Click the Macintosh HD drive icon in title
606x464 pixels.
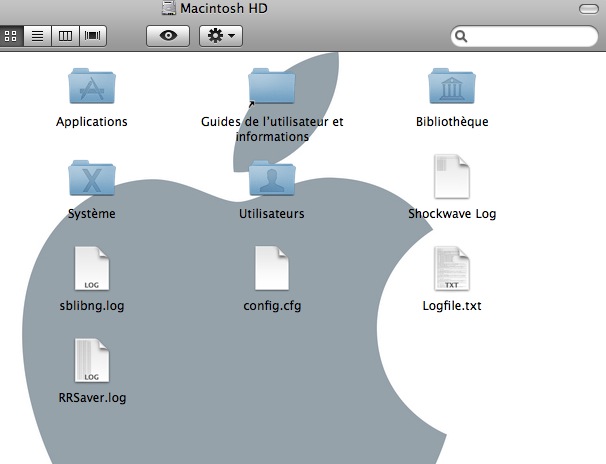pos(169,8)
